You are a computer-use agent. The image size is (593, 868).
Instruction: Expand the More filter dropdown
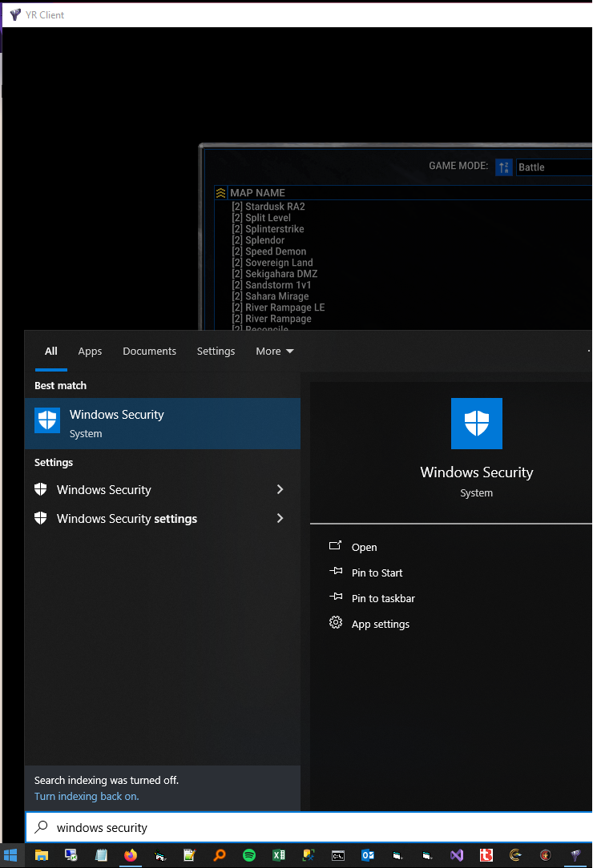point(274,351)
